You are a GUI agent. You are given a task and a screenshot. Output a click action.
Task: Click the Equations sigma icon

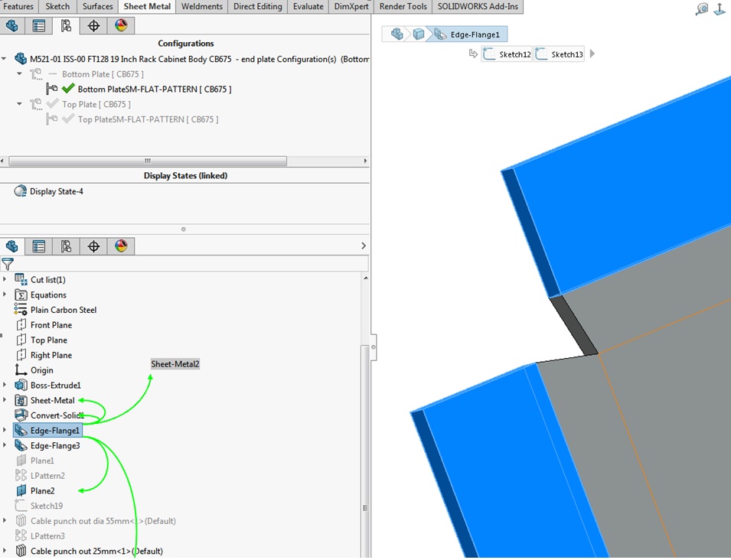pos(21,295)
